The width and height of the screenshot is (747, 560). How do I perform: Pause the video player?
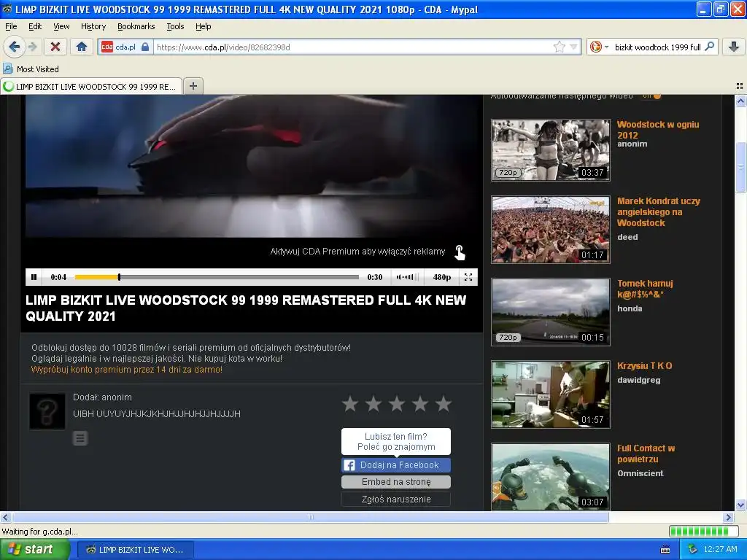(x=34, y=276)
